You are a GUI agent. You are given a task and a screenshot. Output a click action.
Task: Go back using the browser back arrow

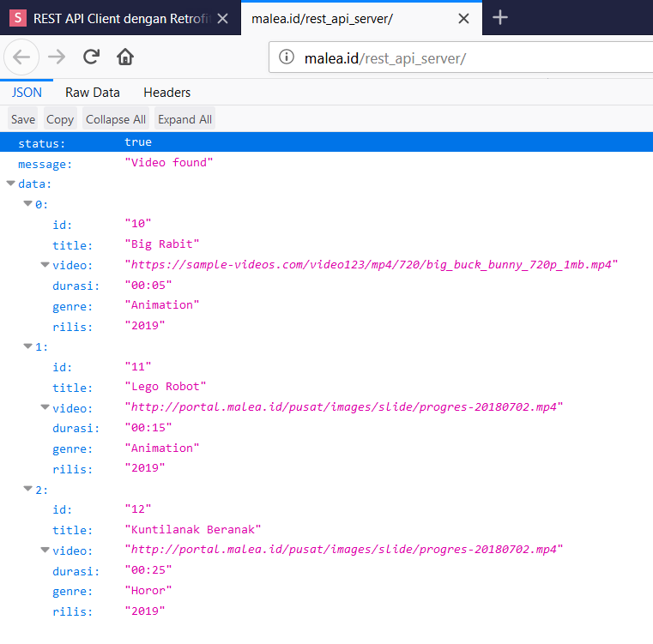[x=21, y=57]
